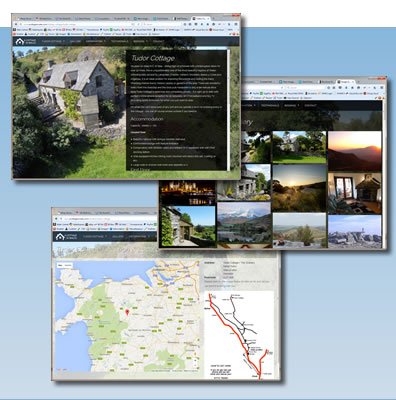Open the Tudor Cottage menu in the map window
Image resolution: width=396 pixels, height=400 pixels.
tap(95, 237)
